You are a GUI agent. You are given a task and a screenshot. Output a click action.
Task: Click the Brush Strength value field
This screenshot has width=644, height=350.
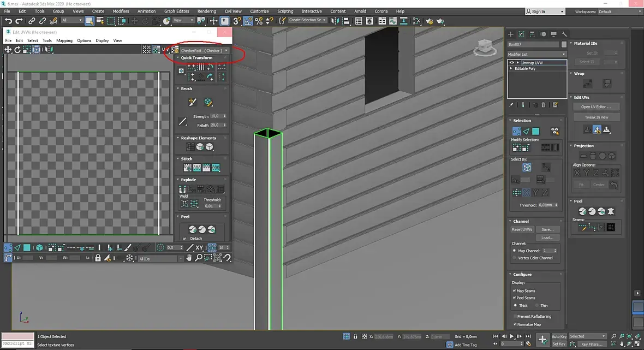[x=216, y=116]
